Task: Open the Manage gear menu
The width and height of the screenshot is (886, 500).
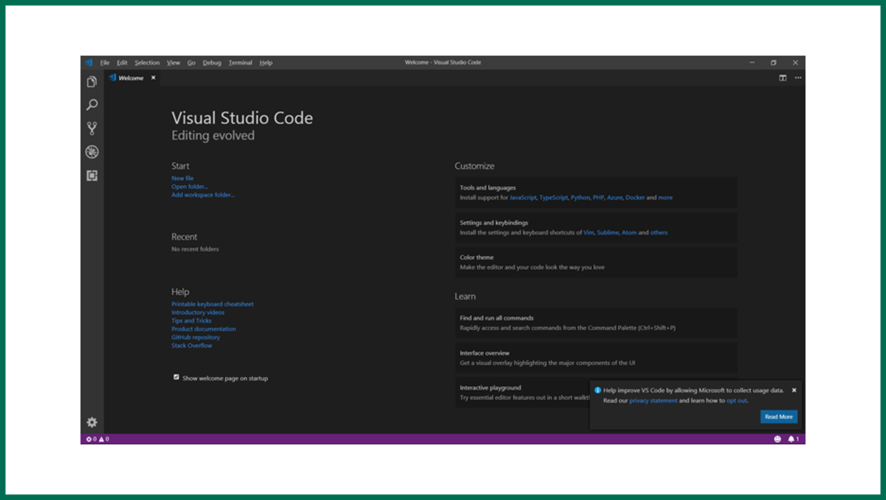Action: [x=92, y=422]
